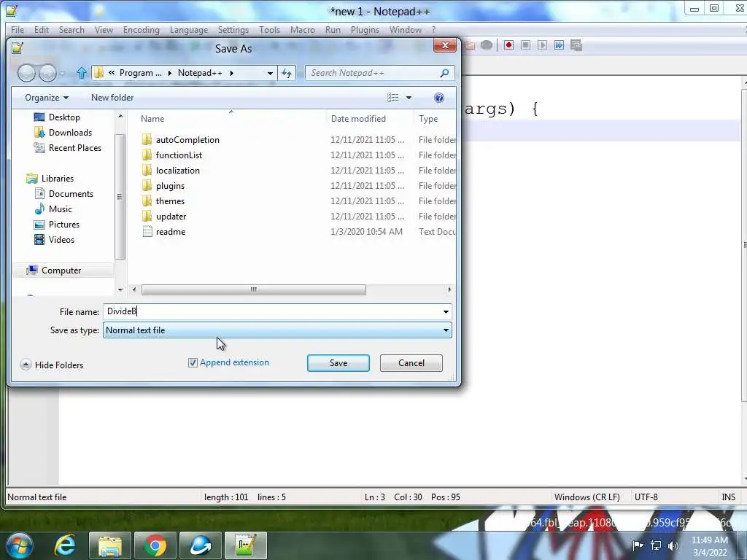Toggle Hide Folders button
747x560 pixels.
click(52, 365)
